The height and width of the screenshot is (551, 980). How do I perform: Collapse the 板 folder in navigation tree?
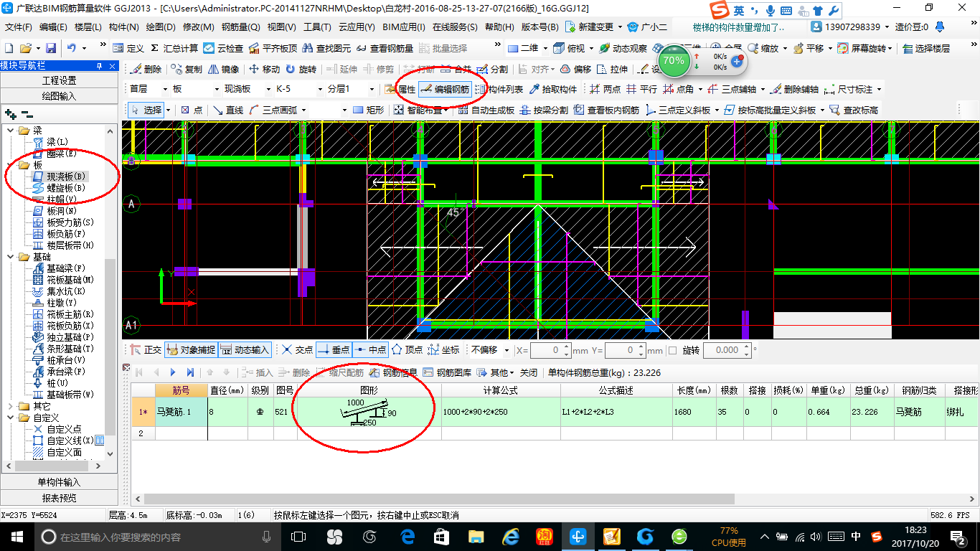tap(11, 165)
